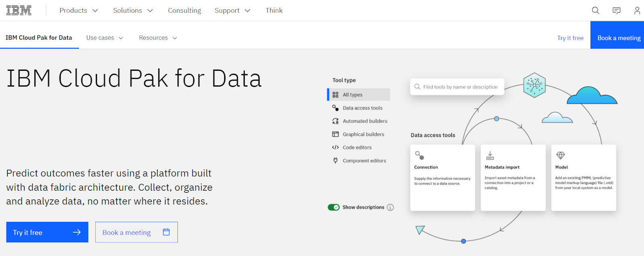Click the Model diamond icon

click(x=560, y=155)
